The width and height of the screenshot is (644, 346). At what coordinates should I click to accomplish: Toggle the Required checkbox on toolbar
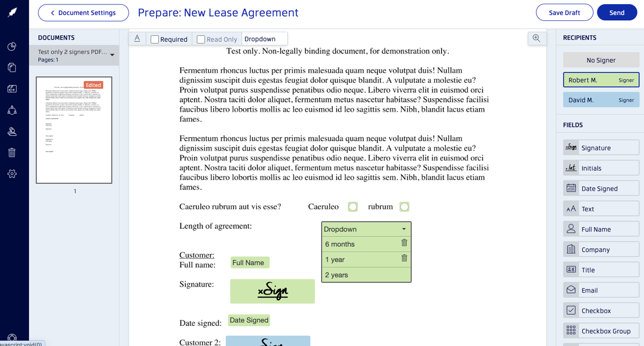tap(155, 39)
